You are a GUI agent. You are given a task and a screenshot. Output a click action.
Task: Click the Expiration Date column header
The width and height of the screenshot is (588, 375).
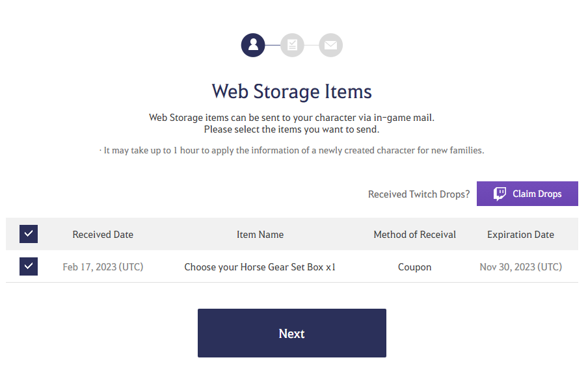[x=520, y=235]
